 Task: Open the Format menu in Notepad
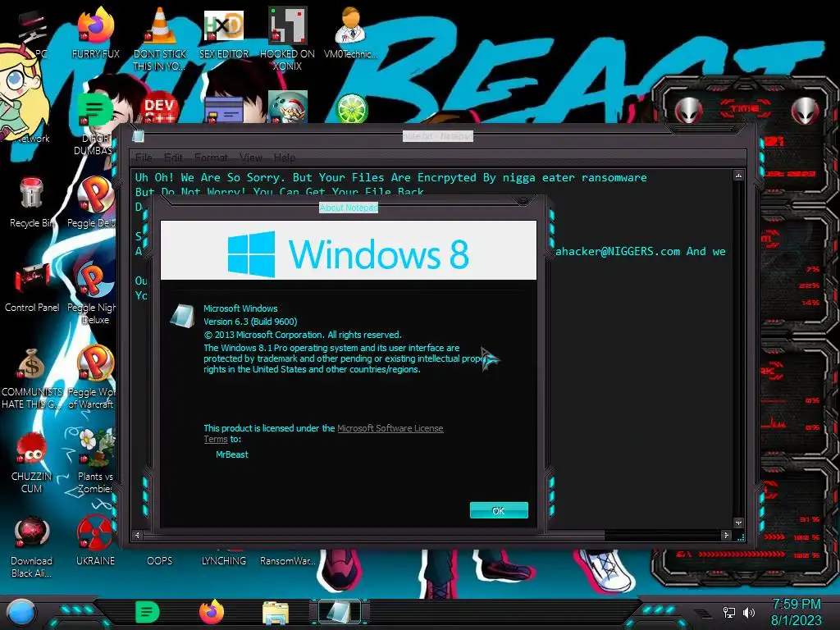click(x=211, y=157)
